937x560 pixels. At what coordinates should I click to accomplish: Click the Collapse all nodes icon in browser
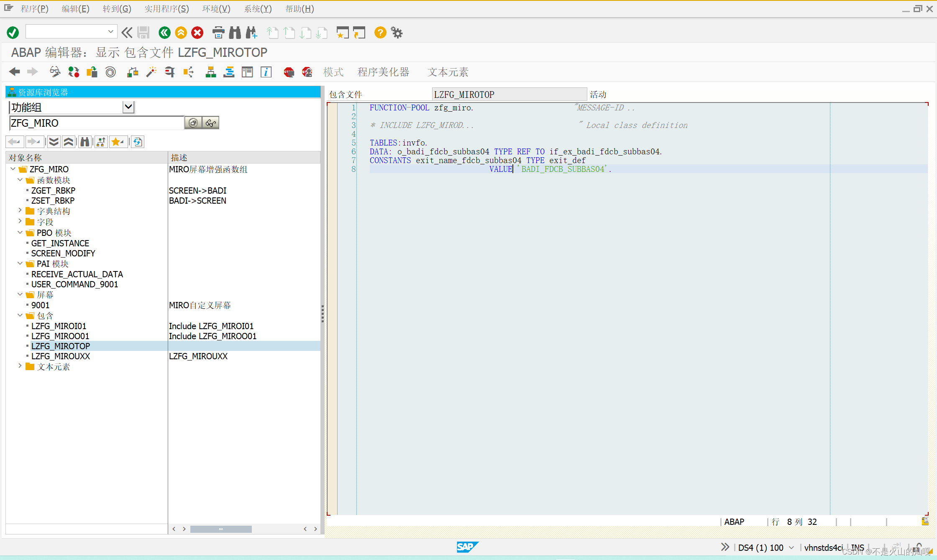68,142
